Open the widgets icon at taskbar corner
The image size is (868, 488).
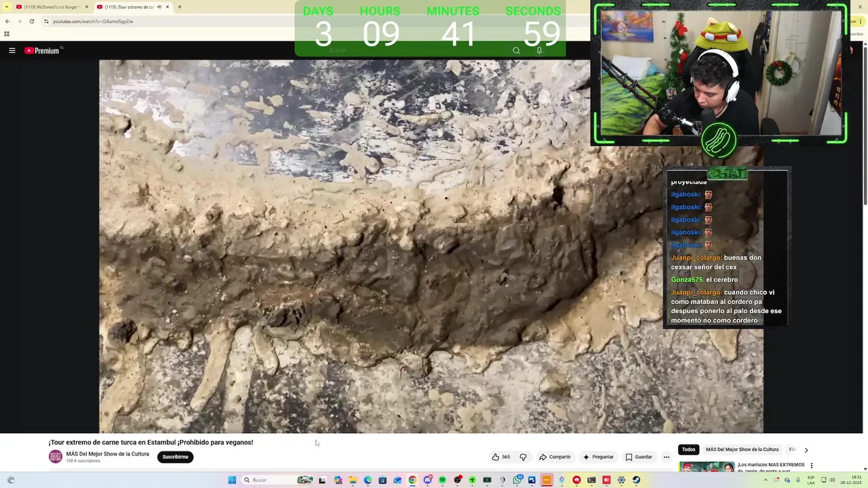click(x=10, y=480)
